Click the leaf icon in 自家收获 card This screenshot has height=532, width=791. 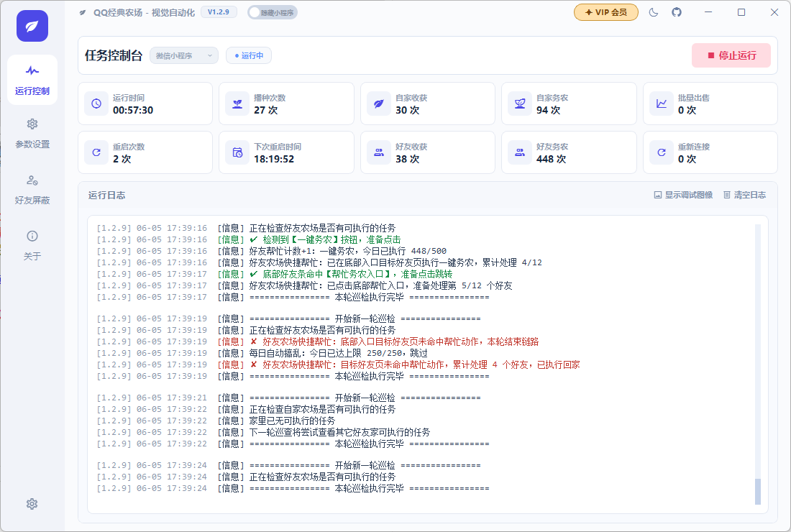379,104
